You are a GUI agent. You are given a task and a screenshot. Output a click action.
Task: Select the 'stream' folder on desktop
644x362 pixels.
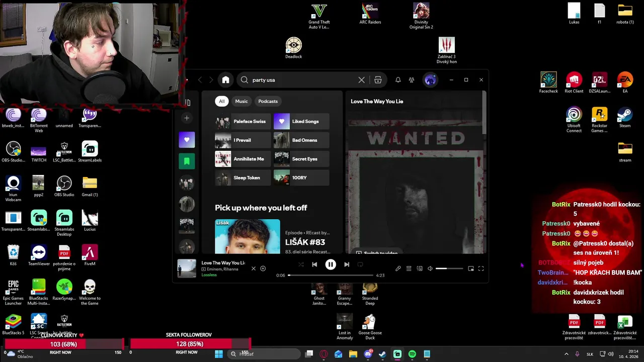(x=625, y=152)
